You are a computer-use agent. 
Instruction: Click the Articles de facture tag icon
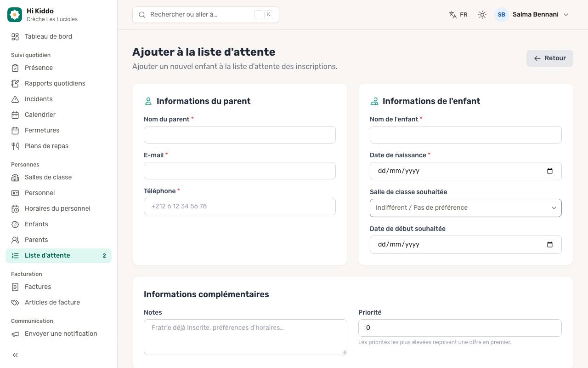(15, 303)
